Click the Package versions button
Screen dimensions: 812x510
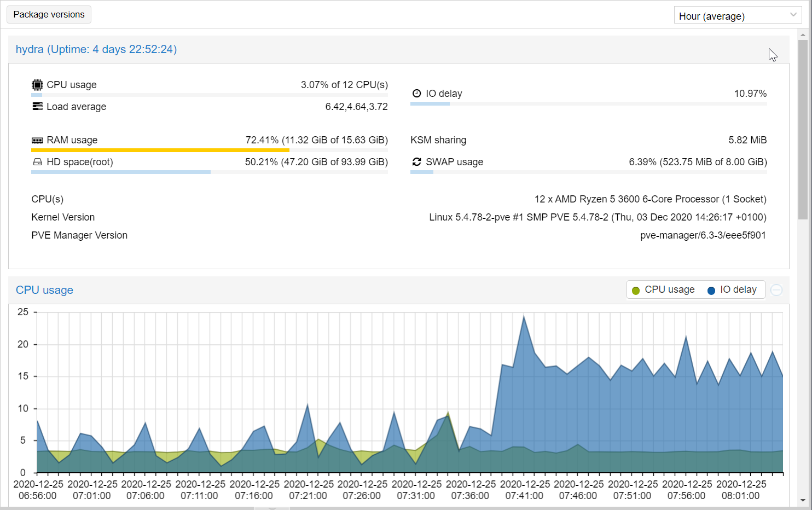tap(49, 14)
